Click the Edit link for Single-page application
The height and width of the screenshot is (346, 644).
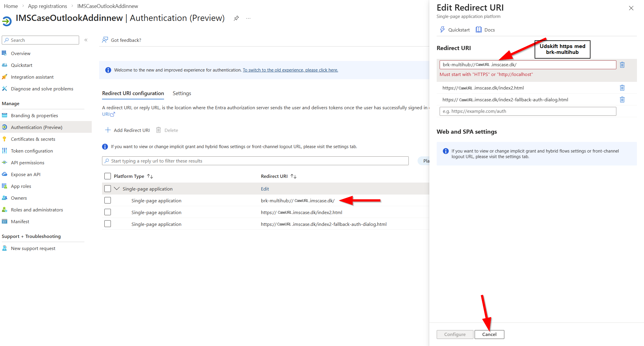coord(265,189)
